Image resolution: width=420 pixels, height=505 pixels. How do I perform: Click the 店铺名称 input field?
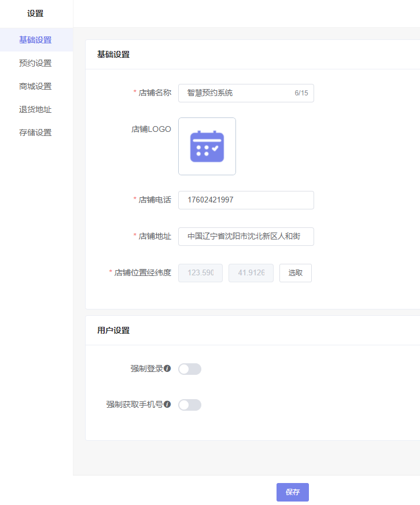pos(246,93)
